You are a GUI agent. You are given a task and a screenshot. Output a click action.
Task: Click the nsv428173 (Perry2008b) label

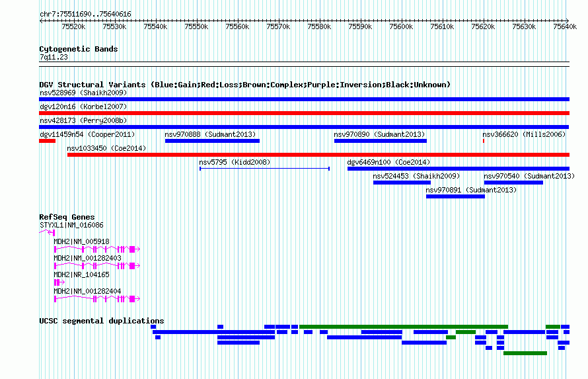pyautogui.click(x=83, y=120)
